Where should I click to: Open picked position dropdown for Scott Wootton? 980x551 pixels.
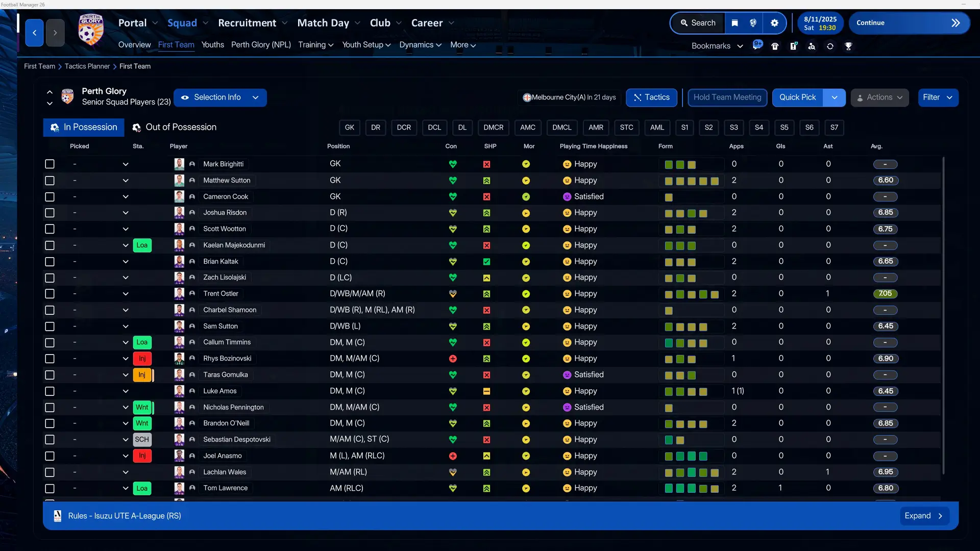(126, 229)
